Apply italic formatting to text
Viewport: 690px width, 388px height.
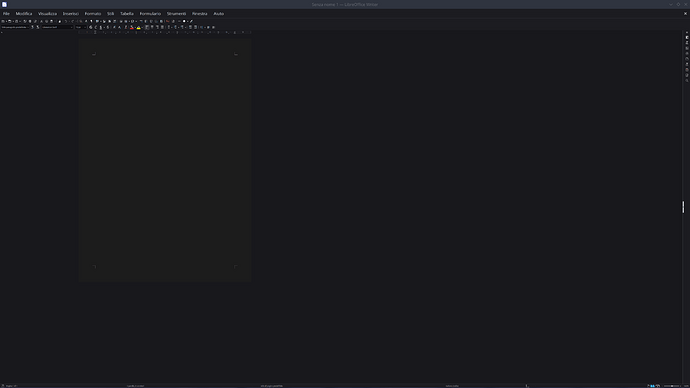point(96,27)
